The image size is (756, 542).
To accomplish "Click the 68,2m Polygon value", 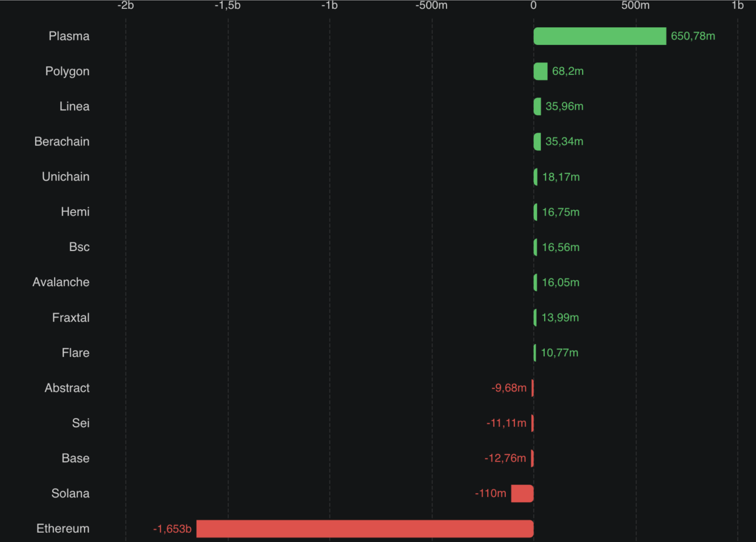I will coord(568,71).
